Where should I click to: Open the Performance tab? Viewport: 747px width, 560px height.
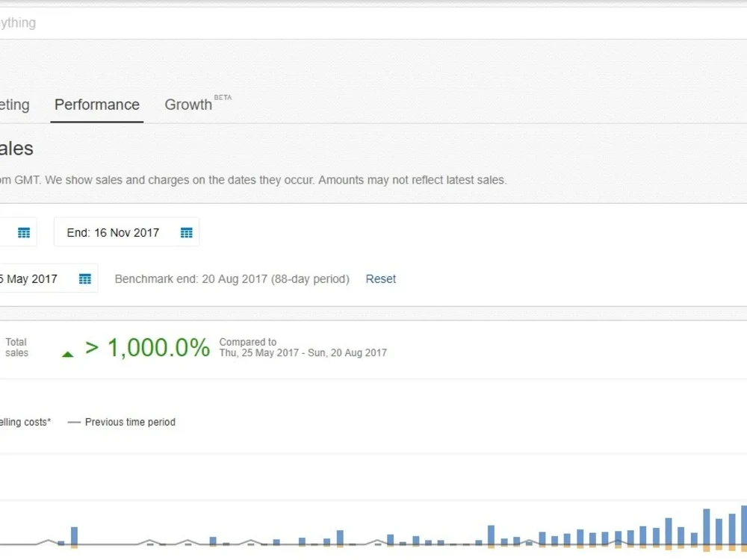(x=96, y=105)
